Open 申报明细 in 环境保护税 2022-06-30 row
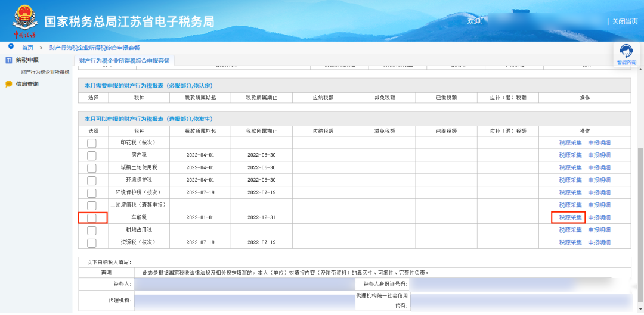The height and width of the screenshot is (315, 644). 599,180
